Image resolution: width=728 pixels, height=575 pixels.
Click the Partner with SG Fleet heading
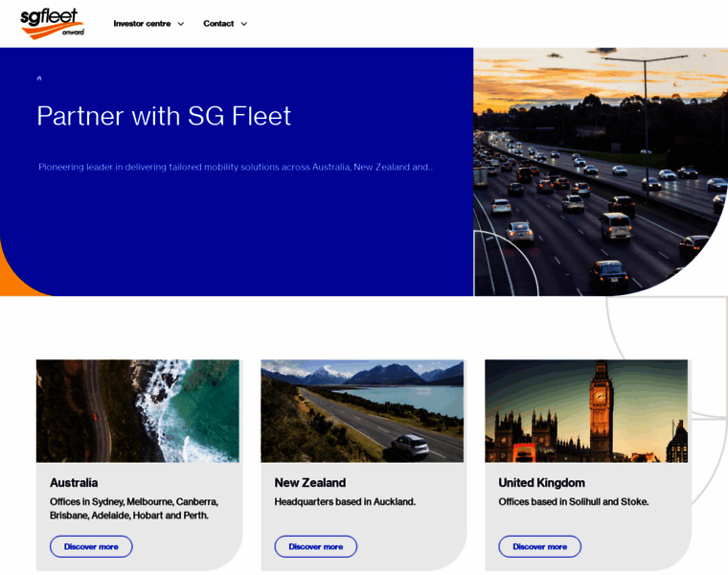click(x=164, y=116)
